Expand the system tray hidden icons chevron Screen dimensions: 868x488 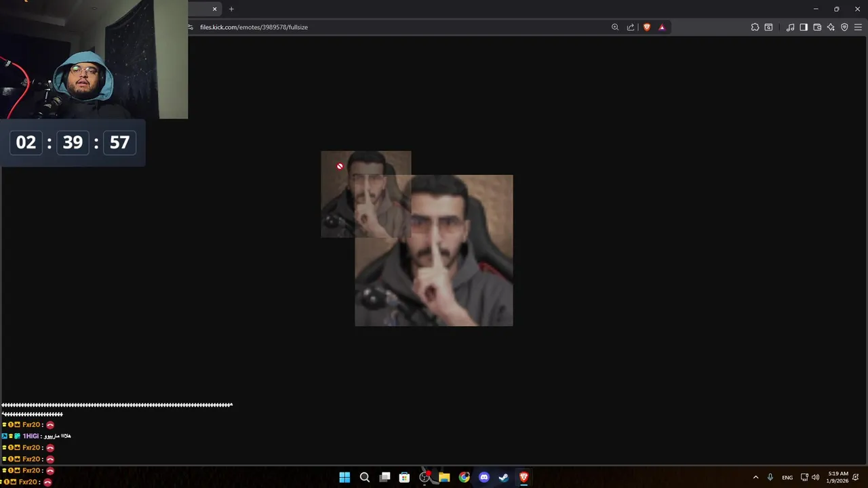click(x=755, y=477)
